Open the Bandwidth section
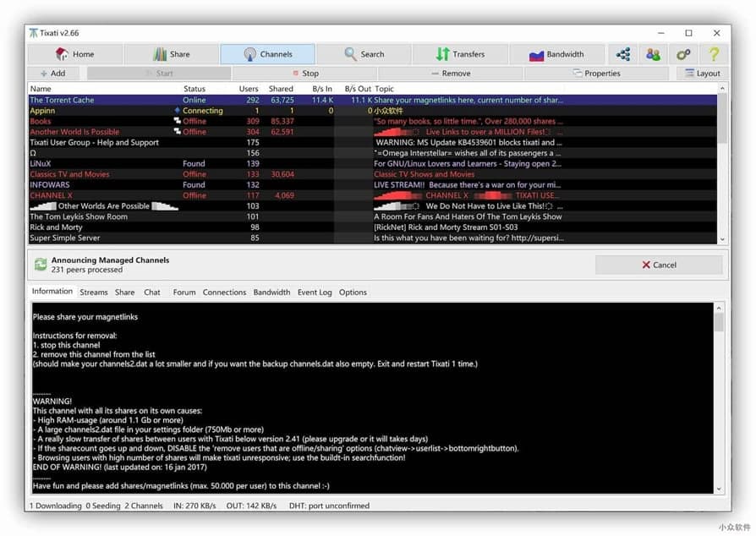The height and width of the screenshot is (536, 756). point(557,54)
